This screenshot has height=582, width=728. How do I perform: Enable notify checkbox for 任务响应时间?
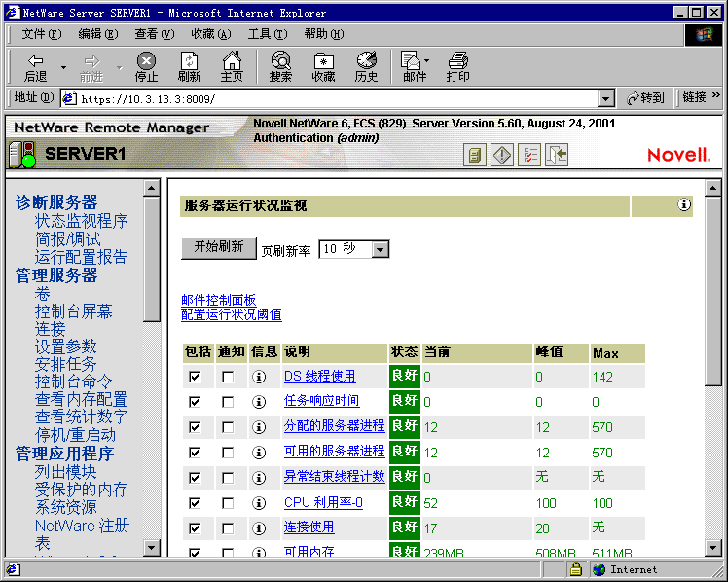click(x=228, y=401)
